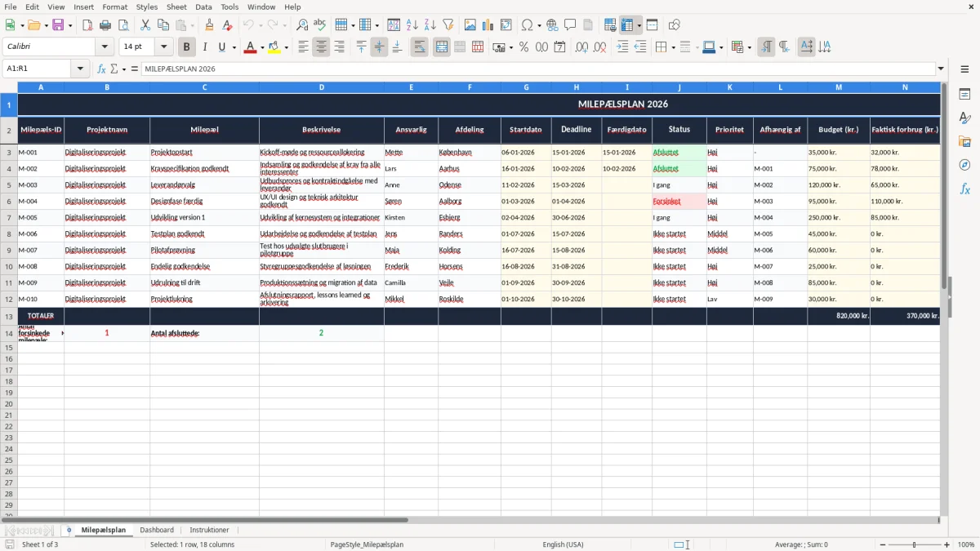
Task: Open the sidebar Gallery
Action: pyautogui.click(x=964, y=142)
